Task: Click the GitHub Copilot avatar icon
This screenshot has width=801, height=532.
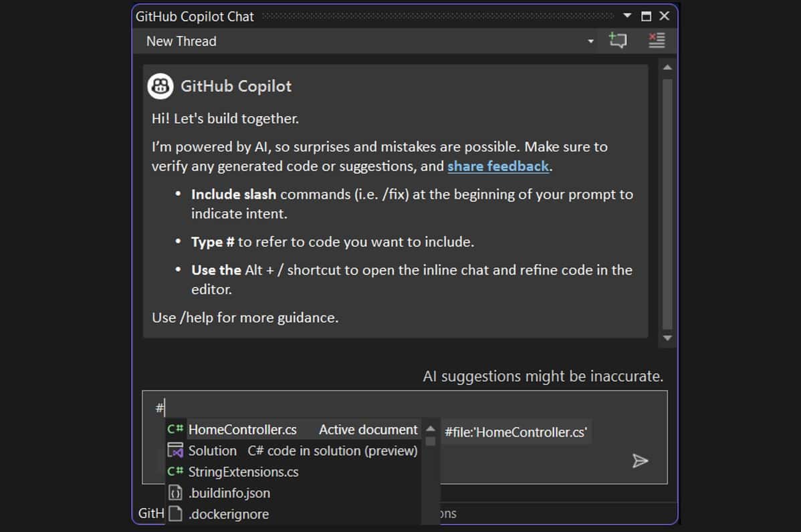Action: pyautogui.click(x=161, y=86)
